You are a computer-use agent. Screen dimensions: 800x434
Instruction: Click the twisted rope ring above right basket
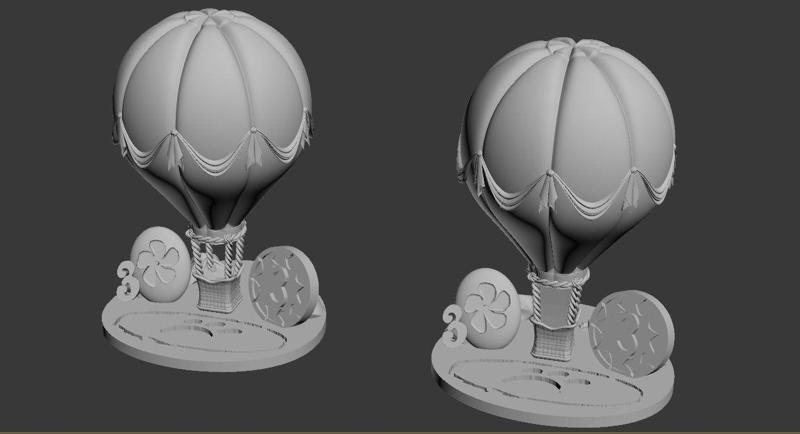pos(557,279)
